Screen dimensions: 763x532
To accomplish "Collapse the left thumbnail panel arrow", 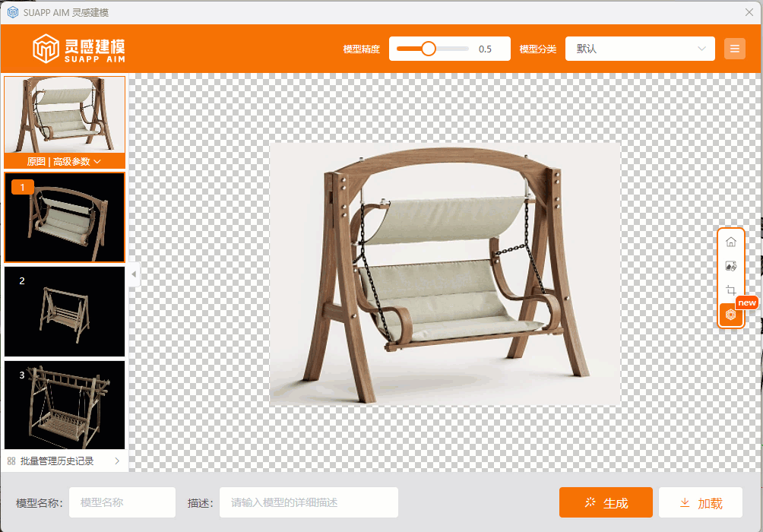I will (x=134, y=274).
